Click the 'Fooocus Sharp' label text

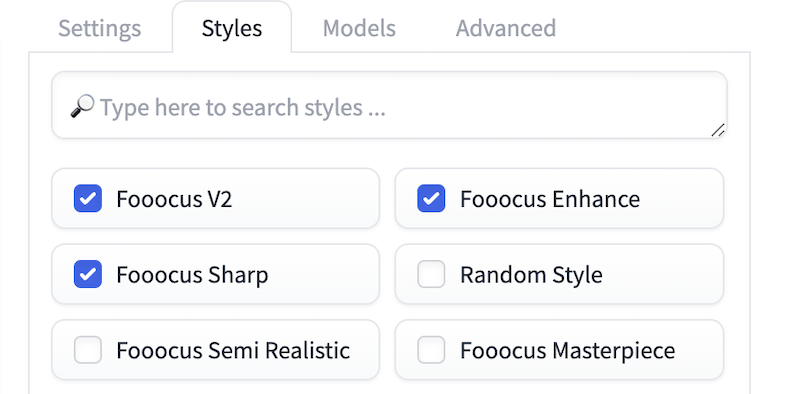(x=192, y=275)
